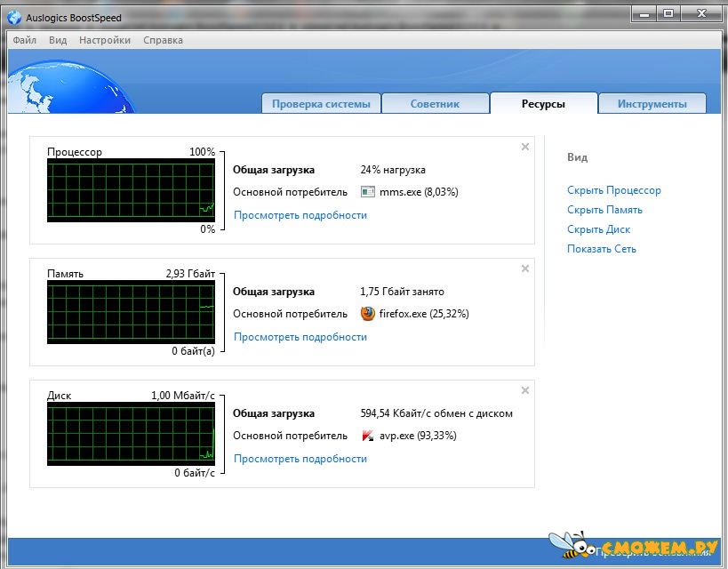Screen dimensions: 728x569
Task: Click the mms.exe (8,03%) text
Action: [x=419, y=192]
